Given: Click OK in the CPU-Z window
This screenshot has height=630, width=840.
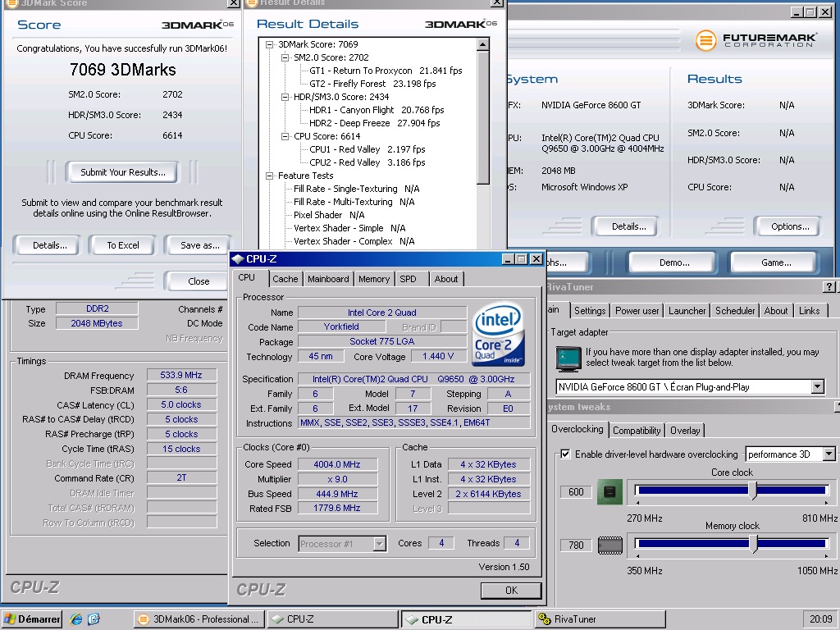Looking at the screenshot, I should coord(511,591).
